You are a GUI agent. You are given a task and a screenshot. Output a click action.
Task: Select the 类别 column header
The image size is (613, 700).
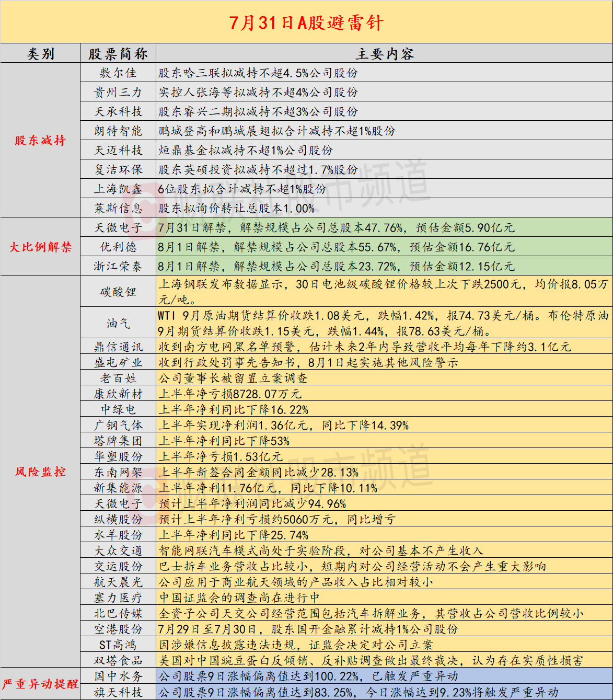click(40, 53)
